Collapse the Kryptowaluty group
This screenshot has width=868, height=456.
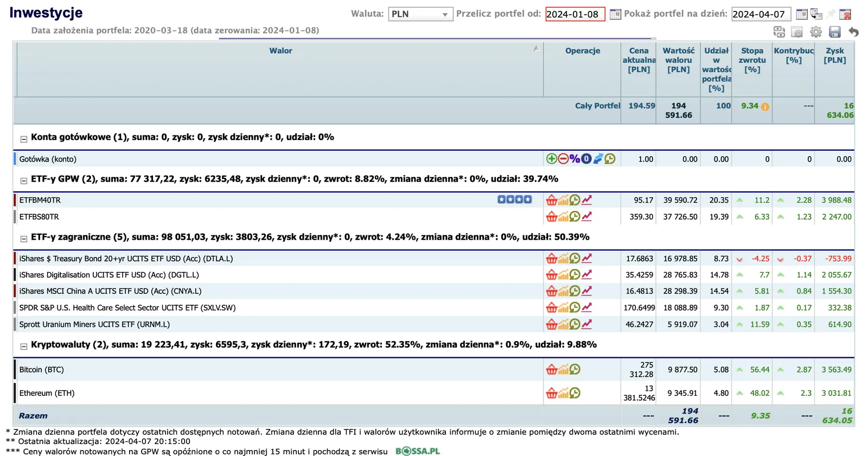click(23, 346)
